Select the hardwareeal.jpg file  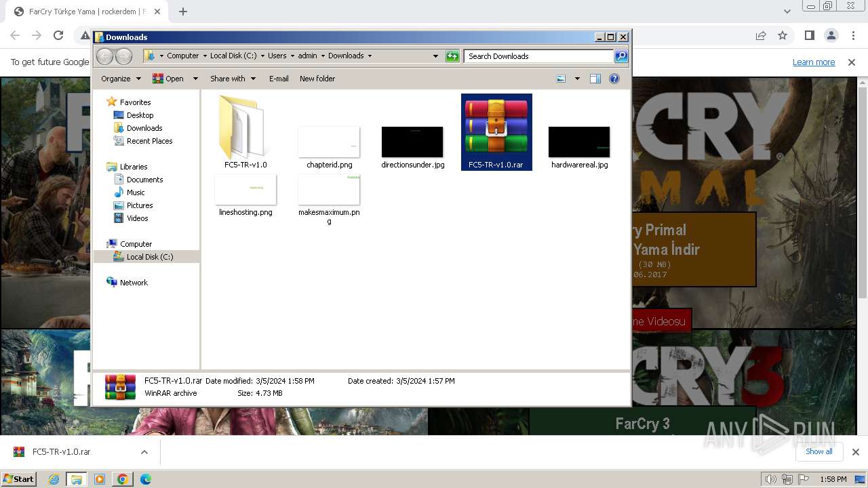tap(579, 148)
